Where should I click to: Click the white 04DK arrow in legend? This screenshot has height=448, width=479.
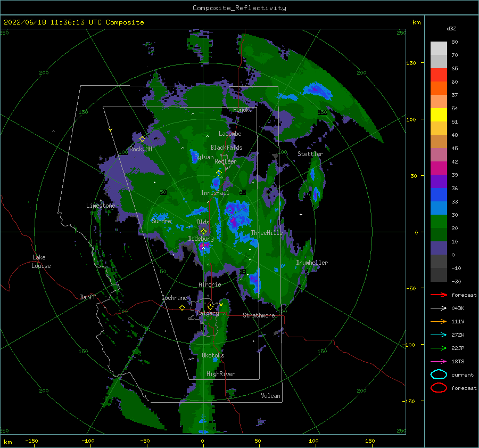(x=439, y=308)
